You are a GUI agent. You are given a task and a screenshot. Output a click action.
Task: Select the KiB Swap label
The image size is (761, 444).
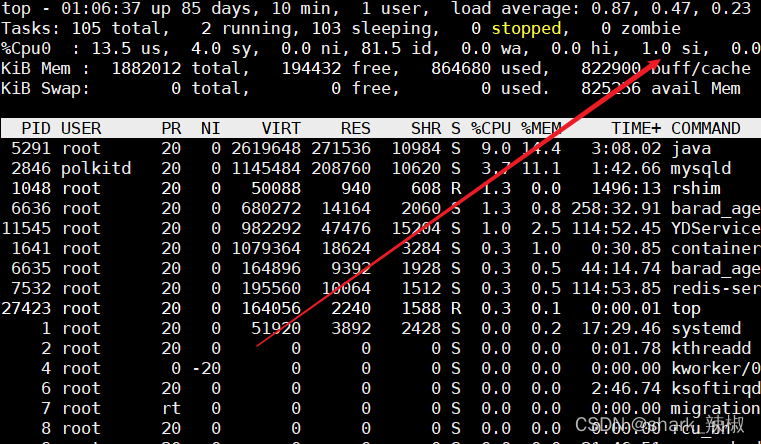coord(46,89)
